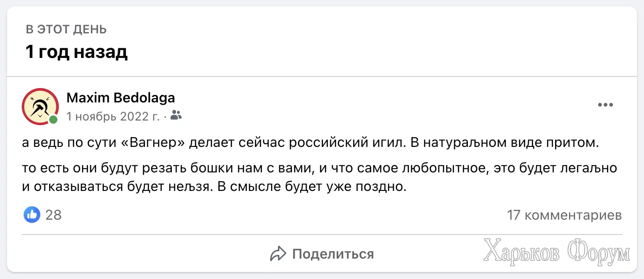
Task: Click the word Харьков in watermark
Action: [521, 252]
